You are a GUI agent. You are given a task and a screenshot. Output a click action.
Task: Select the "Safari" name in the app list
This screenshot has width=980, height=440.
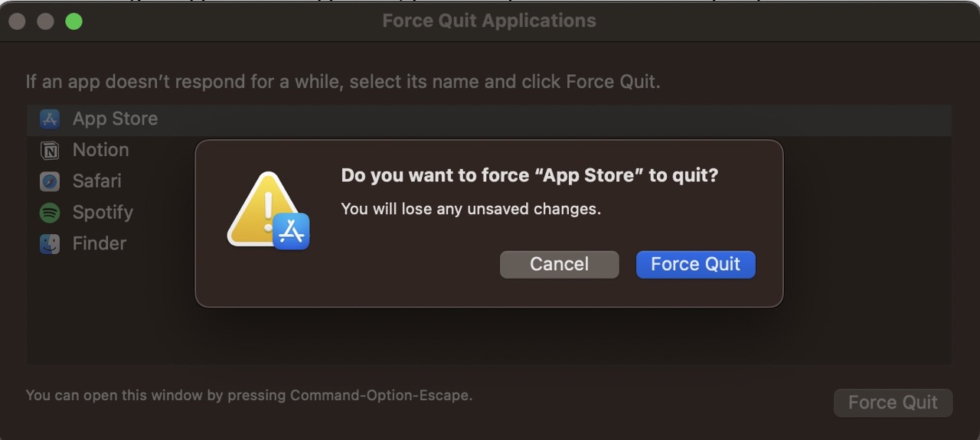pos(96,181)
